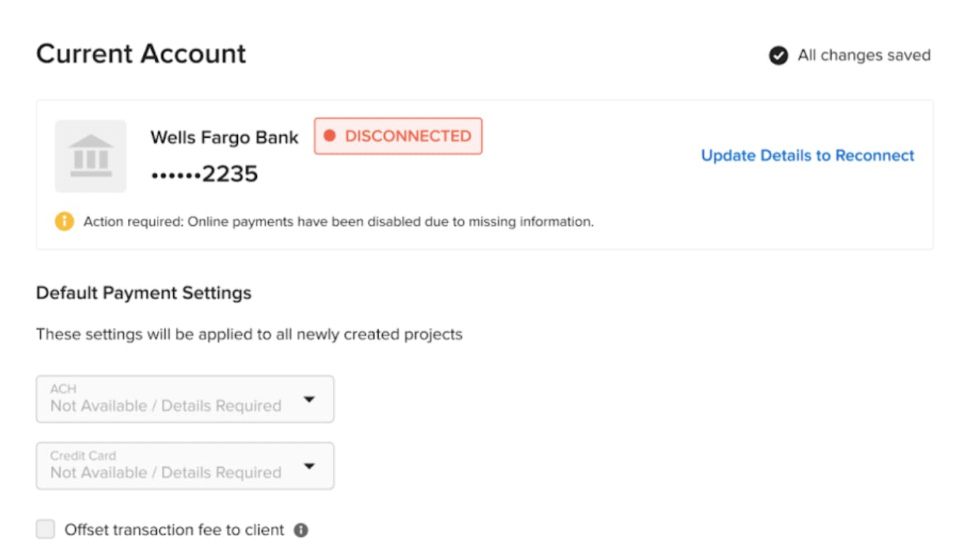This screenshot has height=560, width=964.
Task: Click the red dot in the DISCONNECTED badge
Action: click(x=331, y=136)
